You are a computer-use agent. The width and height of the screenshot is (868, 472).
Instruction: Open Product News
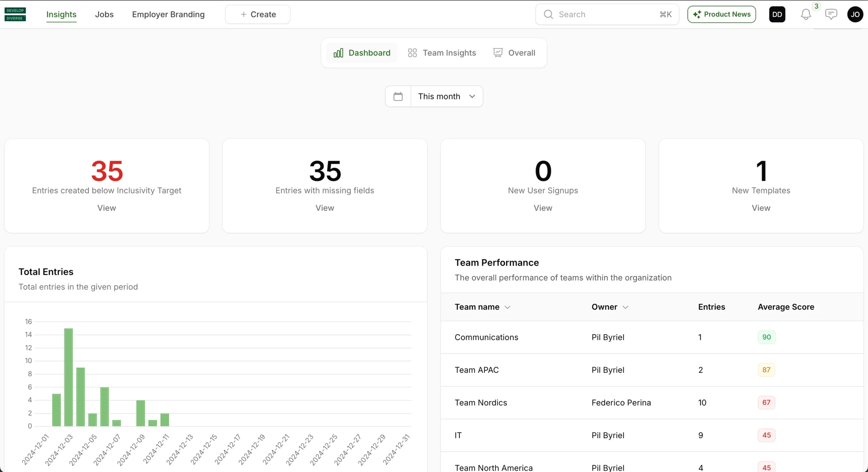tap(722, 14)
